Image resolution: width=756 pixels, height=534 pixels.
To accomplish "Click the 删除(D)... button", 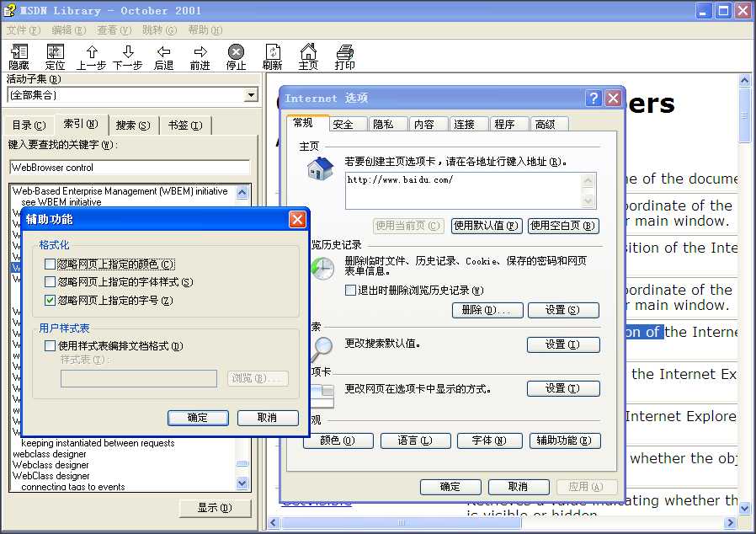I will point(487,310).
